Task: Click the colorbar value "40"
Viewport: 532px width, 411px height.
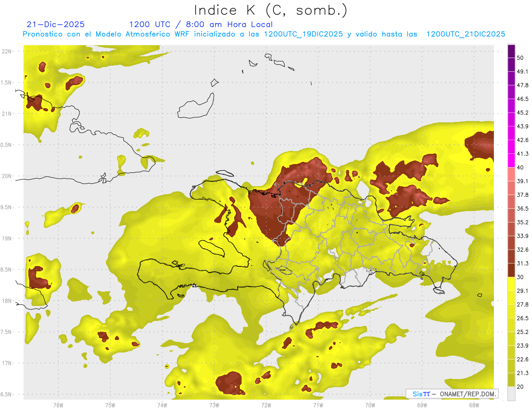Action: [520, 168]
